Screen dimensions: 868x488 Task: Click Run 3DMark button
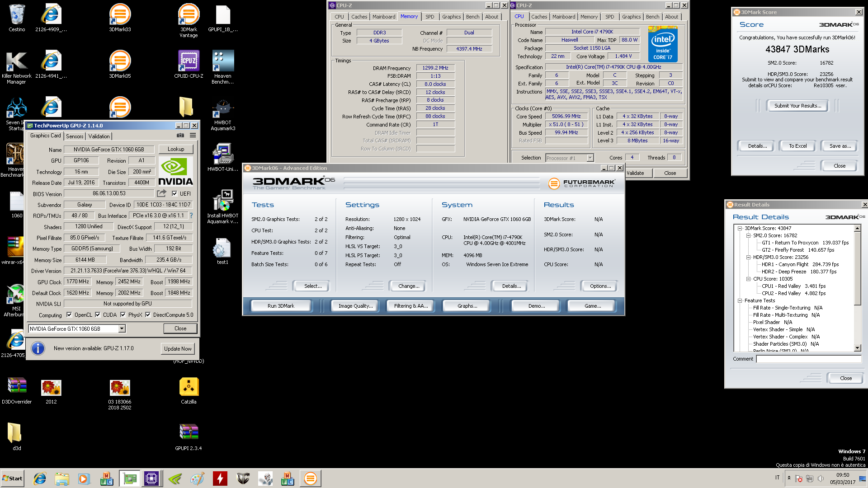281,306
